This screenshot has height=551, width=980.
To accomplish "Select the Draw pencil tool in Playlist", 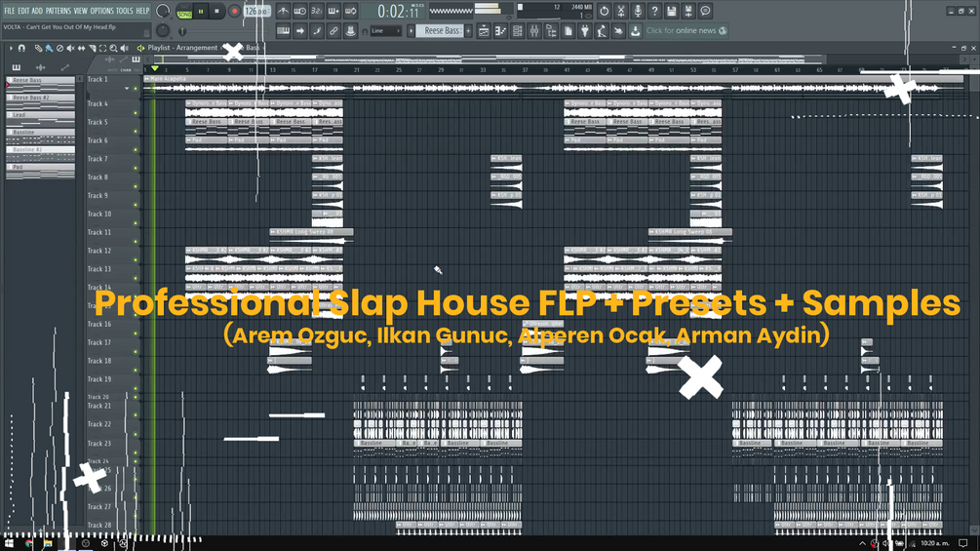I will (39, 48).
